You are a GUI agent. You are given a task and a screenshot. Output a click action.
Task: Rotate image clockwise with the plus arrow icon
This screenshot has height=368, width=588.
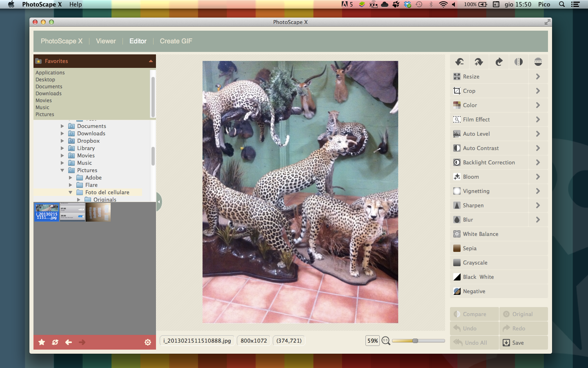pyautogui.click(x=479, y=62)
